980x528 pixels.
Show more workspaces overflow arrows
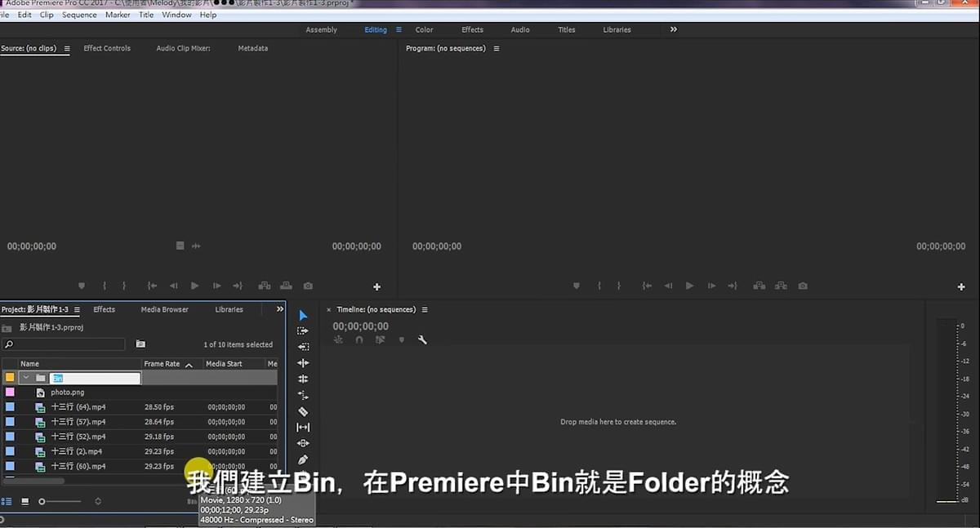point(674,29)
